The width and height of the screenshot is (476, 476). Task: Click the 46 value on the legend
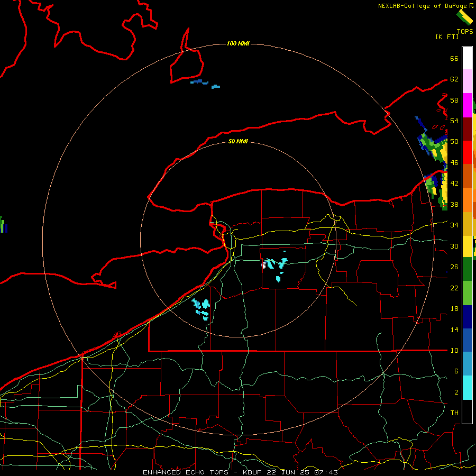(x=454, y=163)
